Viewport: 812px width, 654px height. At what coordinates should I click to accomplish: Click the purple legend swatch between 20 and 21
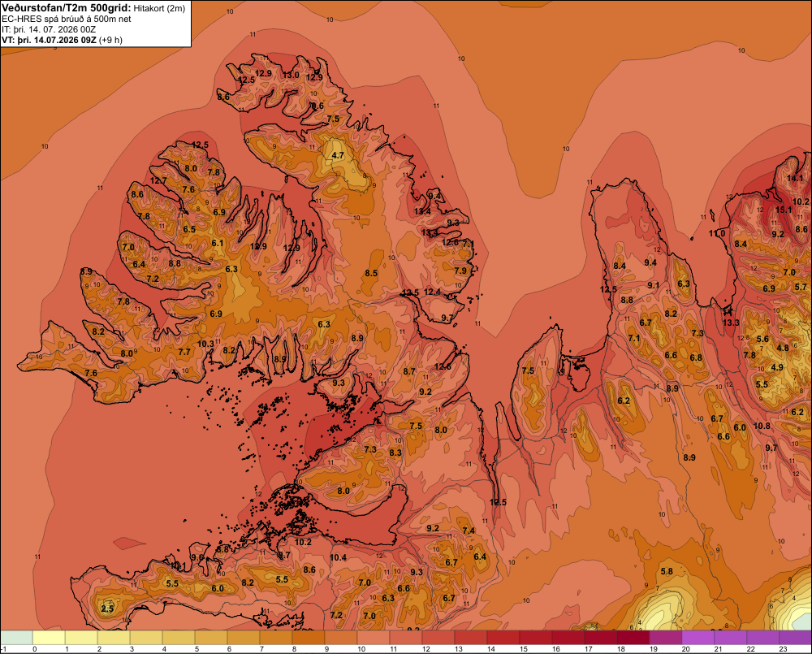[698, 638]
